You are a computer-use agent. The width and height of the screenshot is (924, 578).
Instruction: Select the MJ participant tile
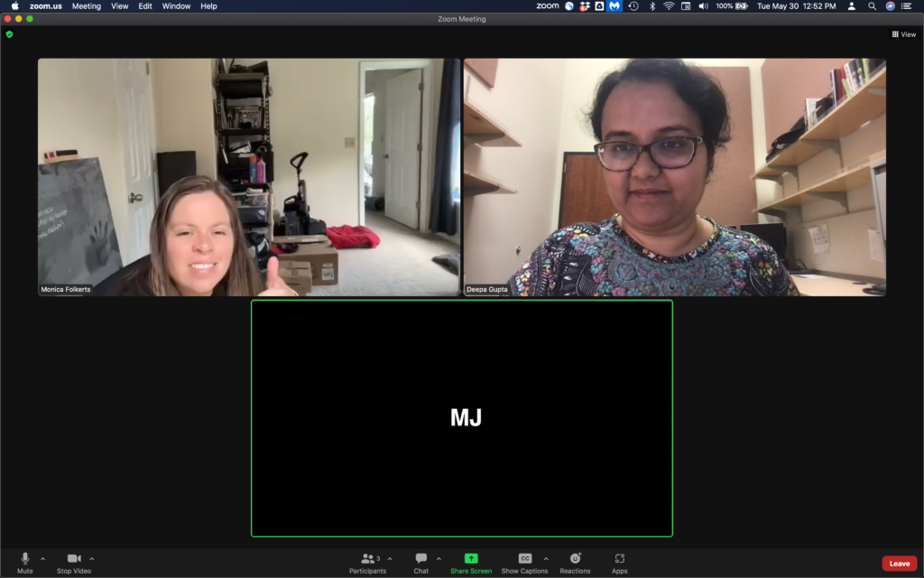point(461,418)
